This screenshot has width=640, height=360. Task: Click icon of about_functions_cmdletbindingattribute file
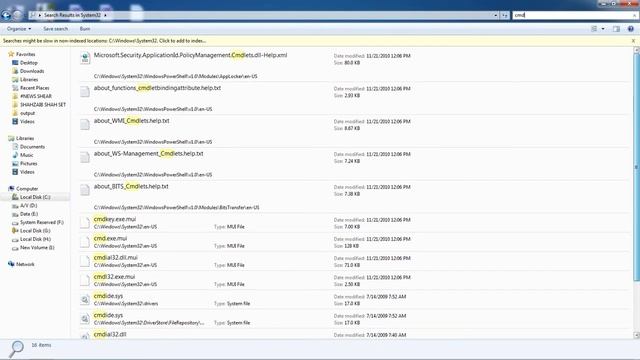85,91
